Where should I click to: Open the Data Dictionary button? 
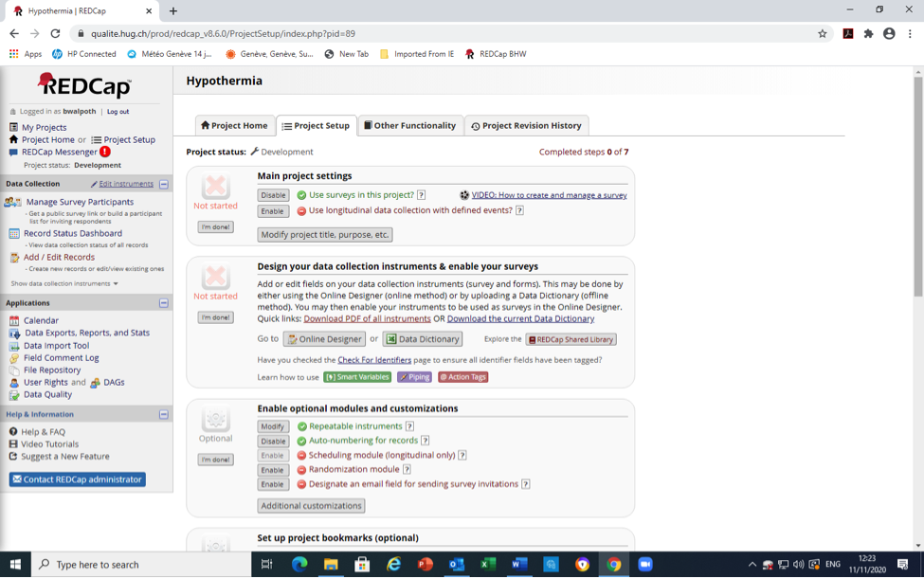pos(423,339)
